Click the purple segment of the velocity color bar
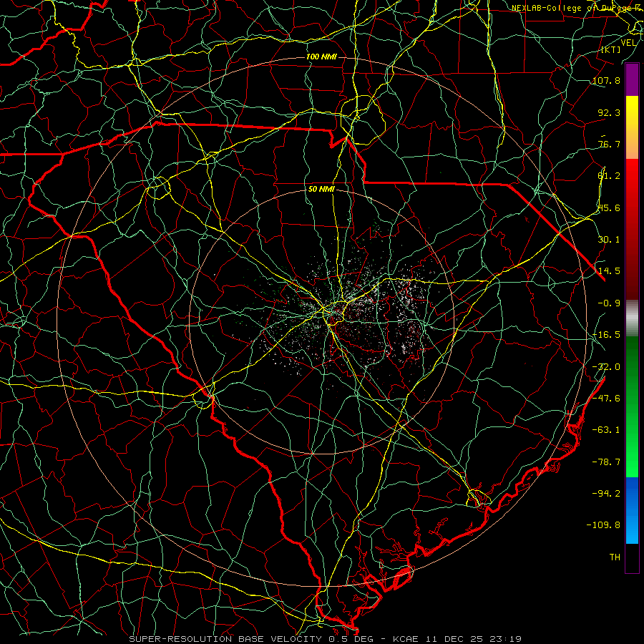The height and width of the screenshot is (644, 644). 632,79
